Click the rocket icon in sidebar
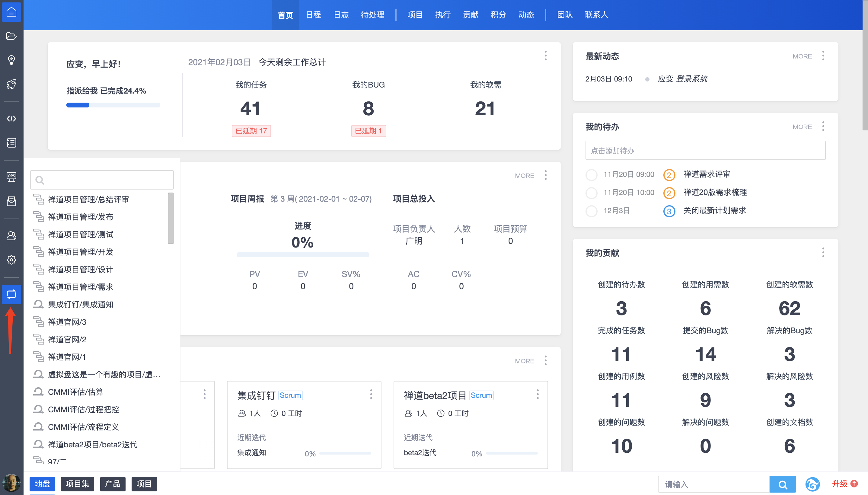 tap(11, 84)
